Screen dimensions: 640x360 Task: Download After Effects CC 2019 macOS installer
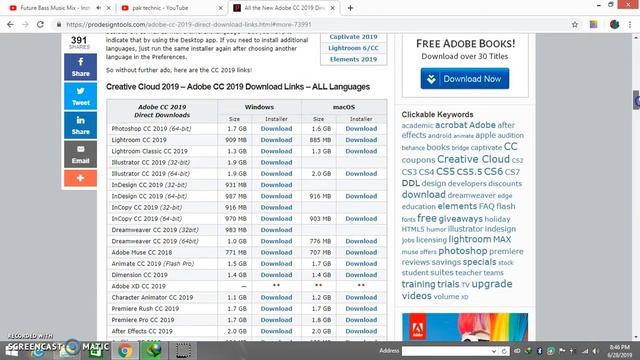pyautogui.click(x=361, y=331)
